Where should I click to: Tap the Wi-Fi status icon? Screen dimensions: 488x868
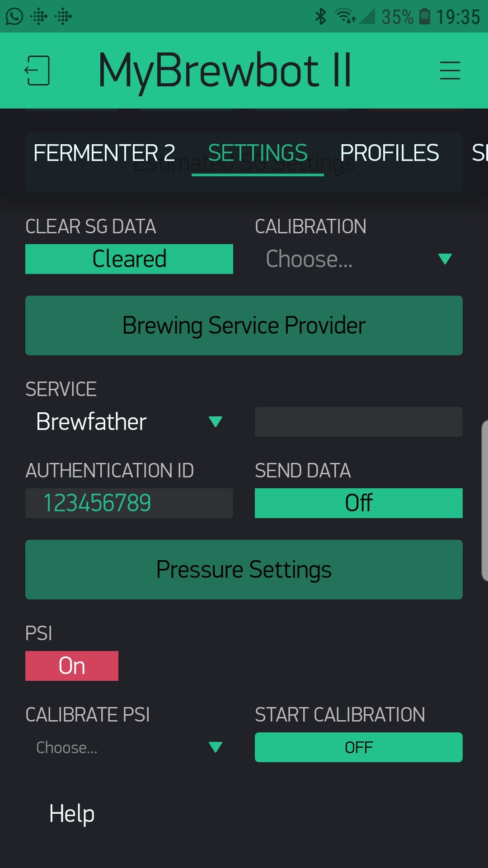(x=345, y=17)
